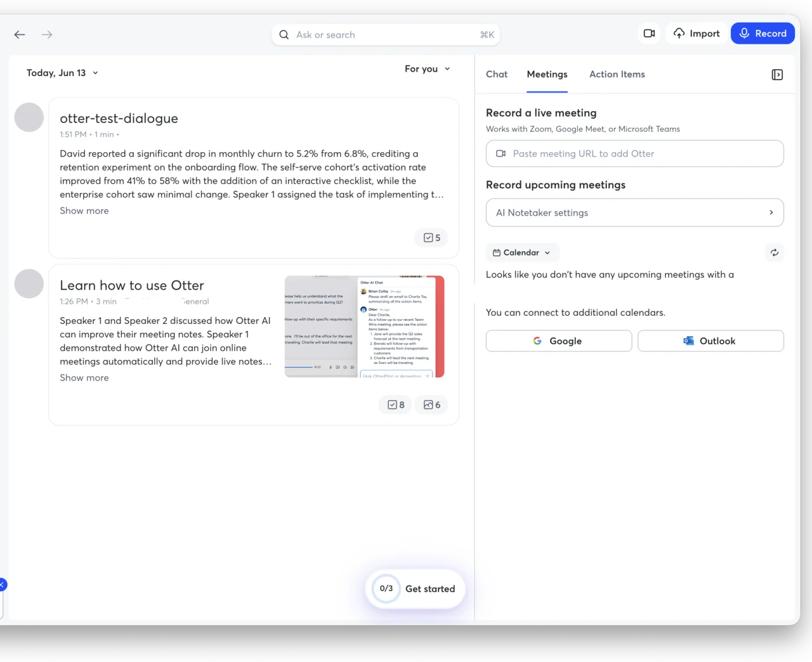Open the 6 images badge on Learn Otter

[x=431, y=405]
